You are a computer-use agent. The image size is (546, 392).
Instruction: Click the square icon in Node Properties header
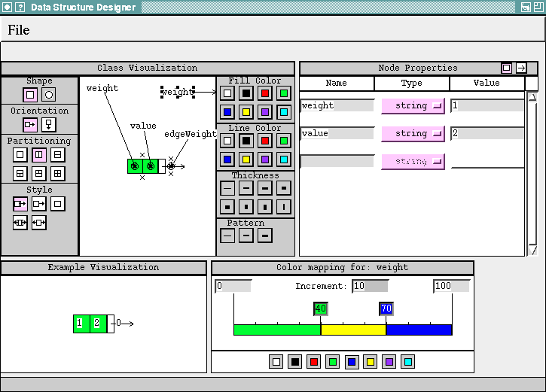tap(506, 68)
